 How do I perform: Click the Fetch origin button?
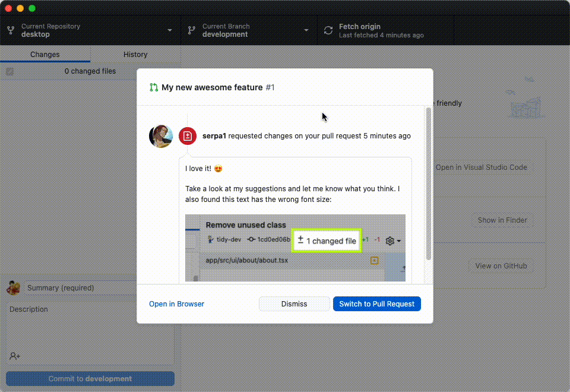click(x=385, y=30)
